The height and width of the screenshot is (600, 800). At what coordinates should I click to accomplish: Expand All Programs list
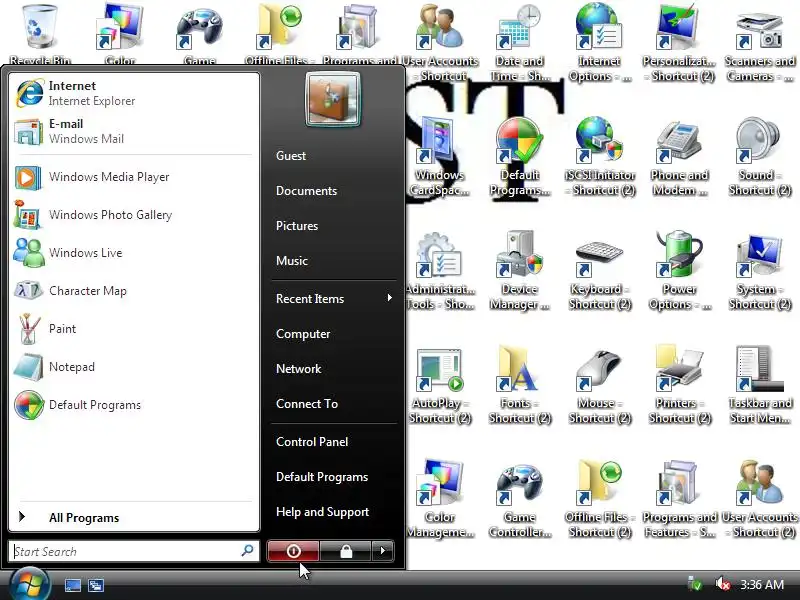134,517
